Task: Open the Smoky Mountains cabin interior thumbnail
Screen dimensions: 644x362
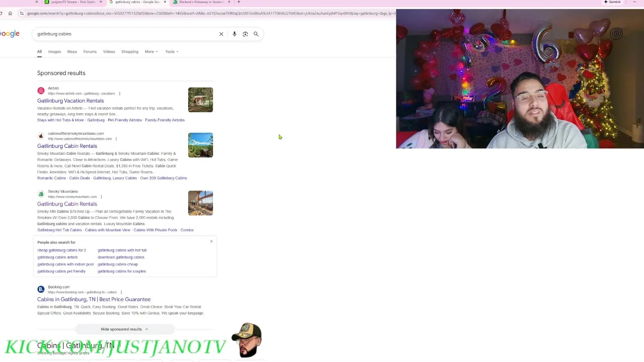Action: pyautogui.click(x=200, y=203)
